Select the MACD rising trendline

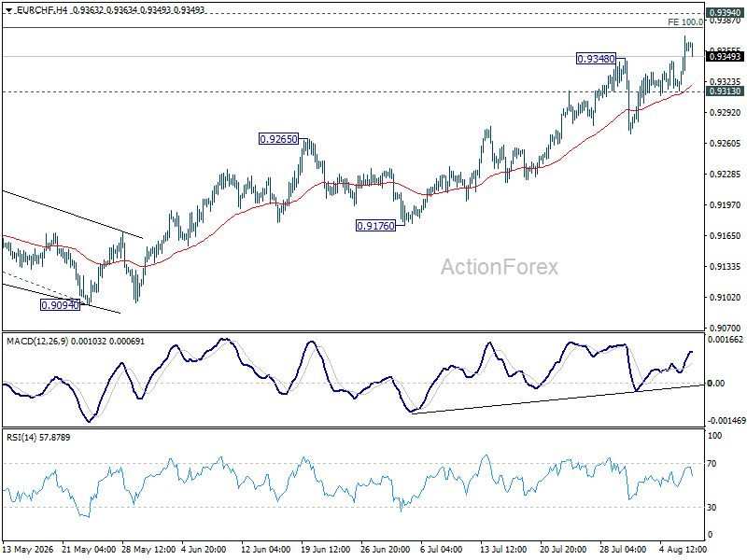557,399
